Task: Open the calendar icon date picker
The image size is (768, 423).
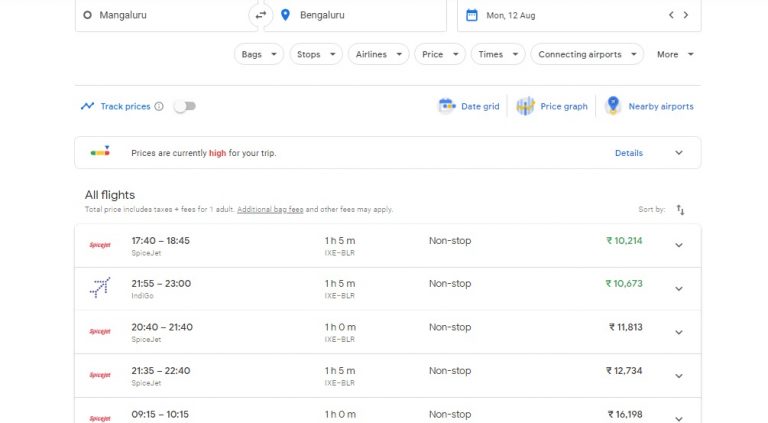Action: (x=472, y=15)
